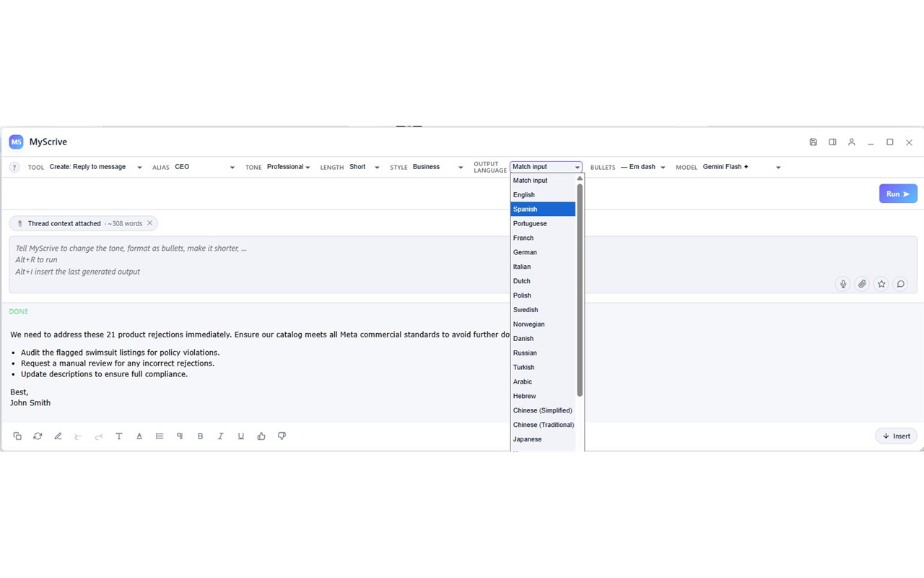Screen dimensions: 924x578
Task: Select Match input in language list
Action: tap(543, 181)
